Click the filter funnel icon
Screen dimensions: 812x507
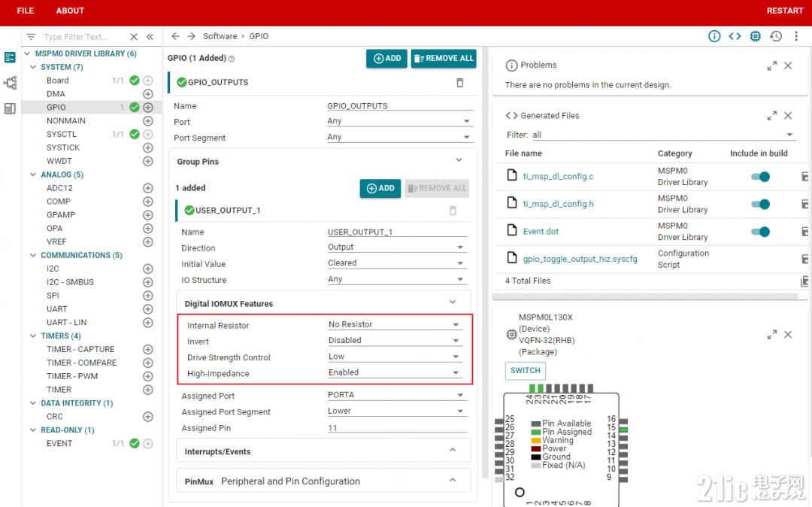31,37
